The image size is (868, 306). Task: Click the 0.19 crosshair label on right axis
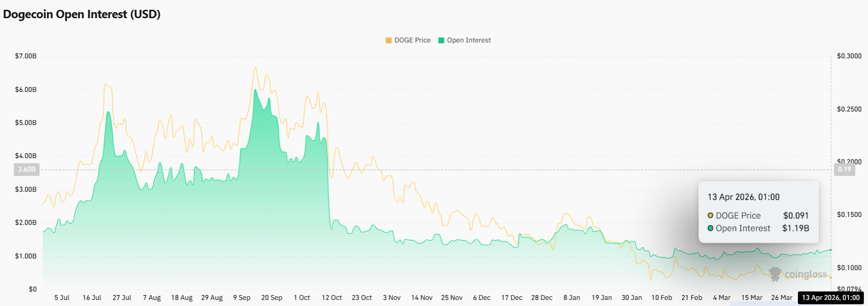click(x=844, y=169)
